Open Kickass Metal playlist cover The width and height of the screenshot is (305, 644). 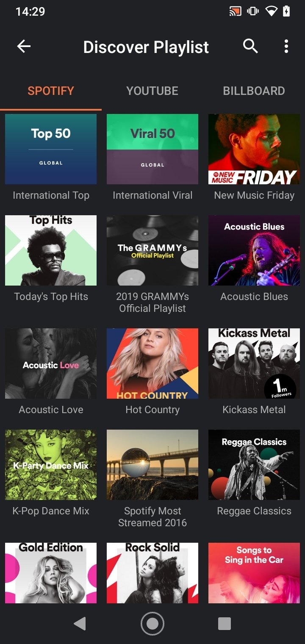[x=254, y=364]
